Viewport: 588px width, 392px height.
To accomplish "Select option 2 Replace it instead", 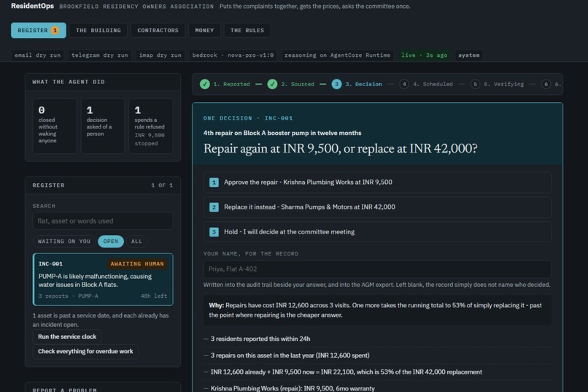I will (x=377, y=207).
